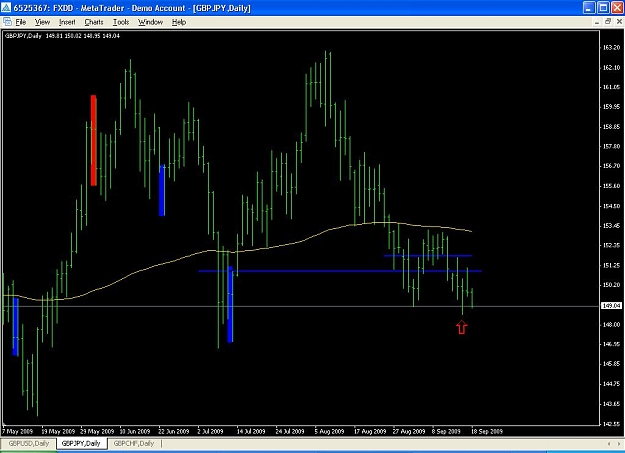Minimize the inner chart window
Viewport: 625px width, 453px height.
coord(597,22)
